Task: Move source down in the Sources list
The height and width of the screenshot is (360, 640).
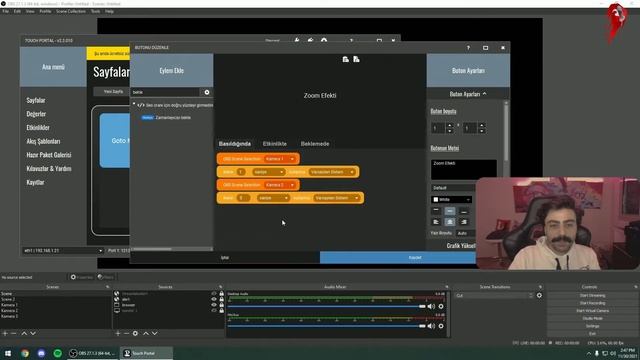Action: click(155, 333)
